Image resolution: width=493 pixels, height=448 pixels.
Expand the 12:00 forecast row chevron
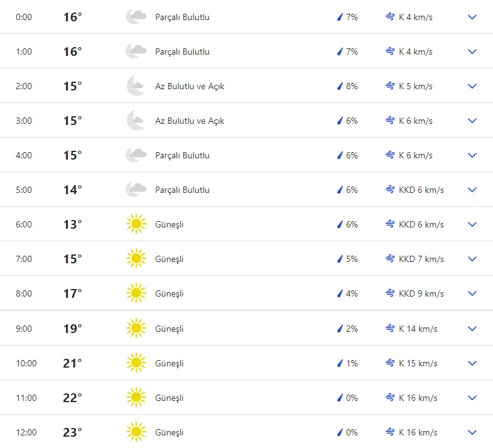click(472, 432)
